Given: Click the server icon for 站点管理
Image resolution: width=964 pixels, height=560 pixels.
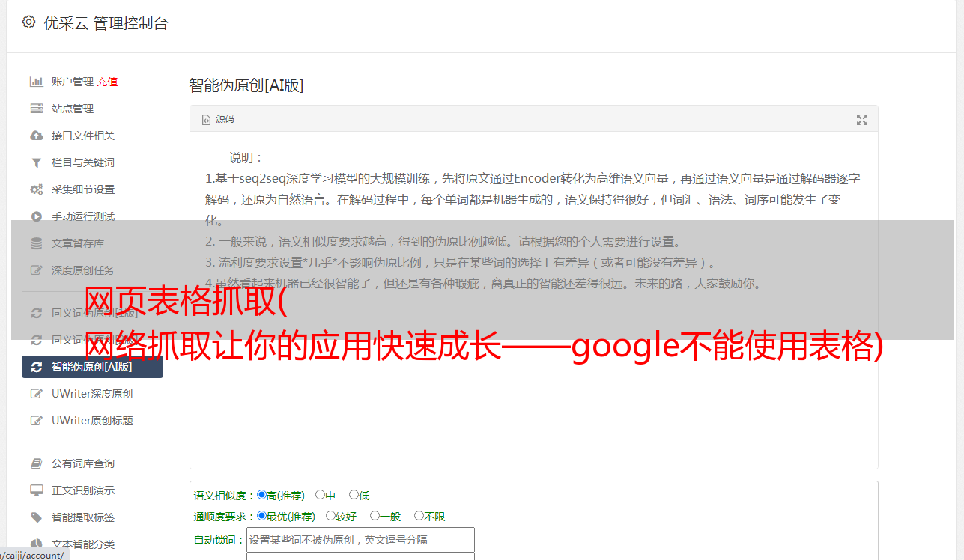Looking at the screenshot, I should pos(36,109).
